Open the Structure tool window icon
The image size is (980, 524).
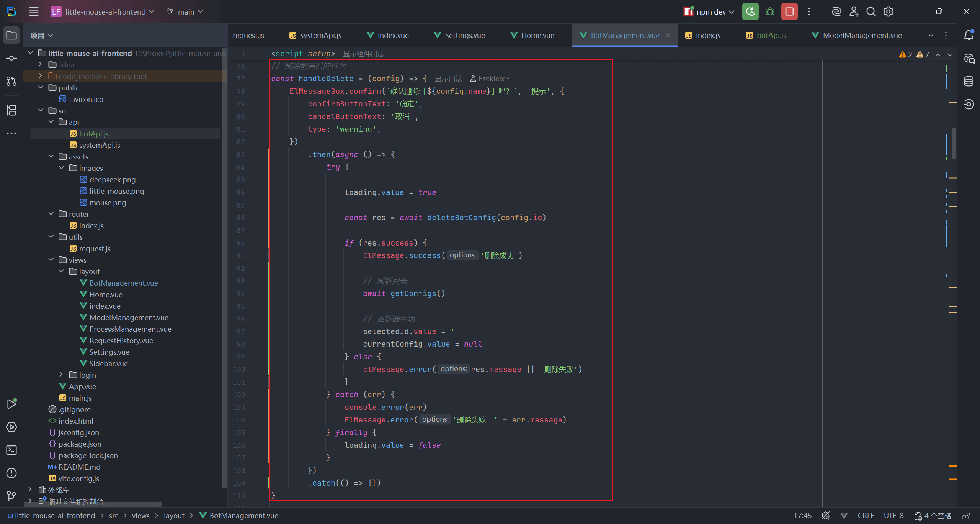click(11, 110)
